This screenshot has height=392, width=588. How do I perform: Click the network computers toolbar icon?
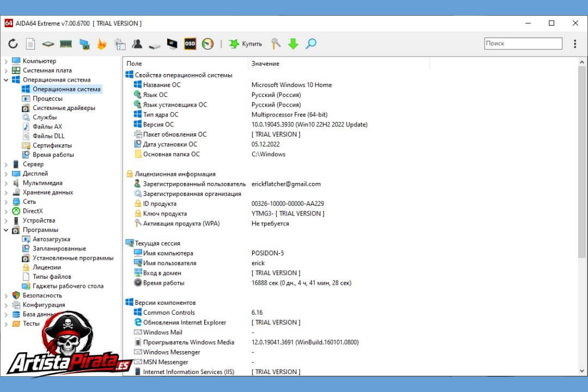84,44
